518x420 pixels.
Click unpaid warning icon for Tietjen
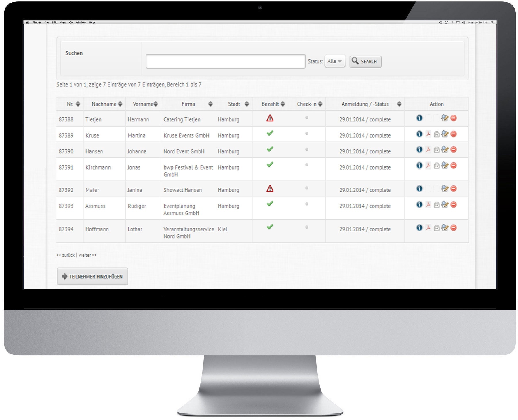pyautogui.click(x=270, y=118)
